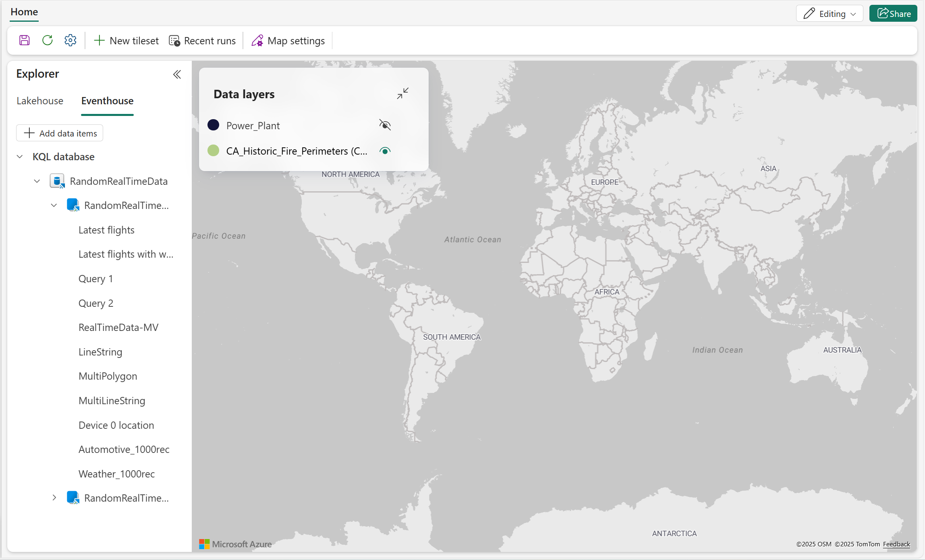Click the Add data items button

60,133
